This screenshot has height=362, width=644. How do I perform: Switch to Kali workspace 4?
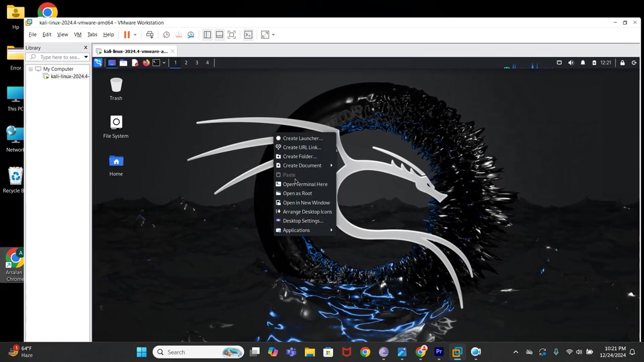(x=207, y=63)
